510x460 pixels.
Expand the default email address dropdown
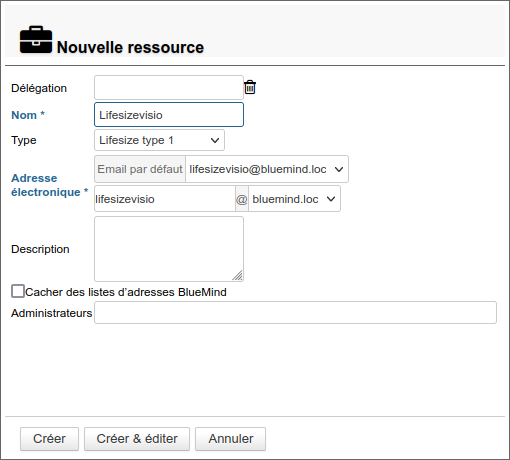click(267, 169)
